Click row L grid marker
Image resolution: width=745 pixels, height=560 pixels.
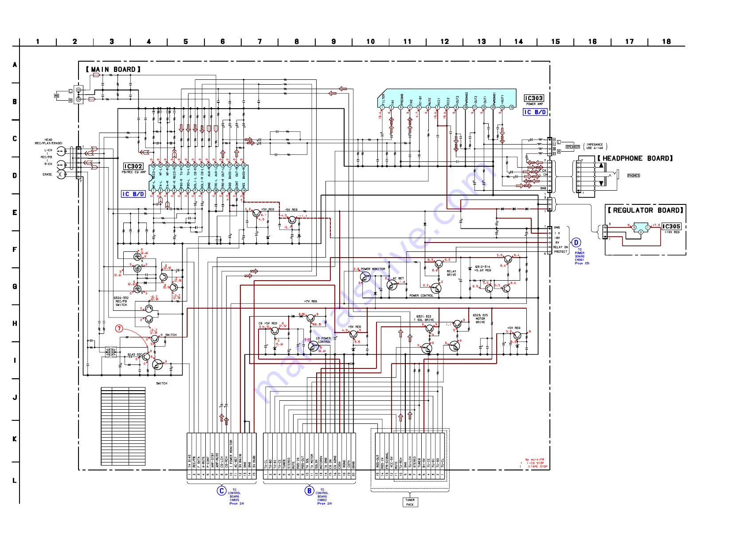click(x=15, y=481)
